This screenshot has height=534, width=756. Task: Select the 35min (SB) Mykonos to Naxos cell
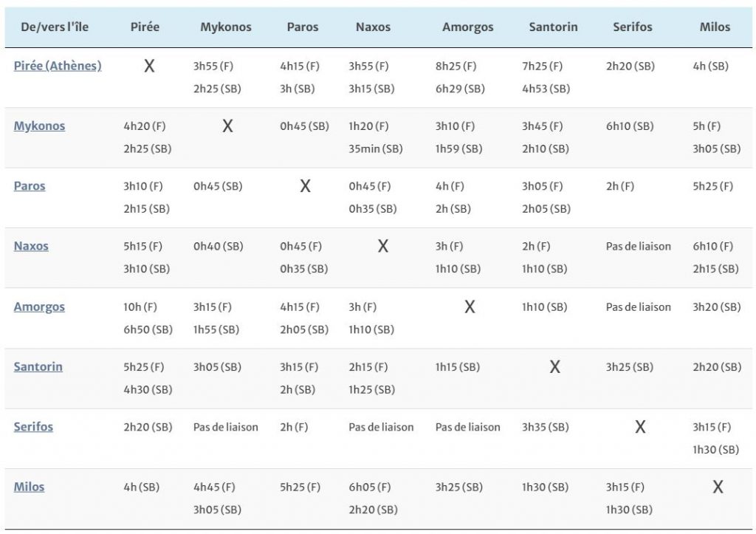(x=376, y=148)
